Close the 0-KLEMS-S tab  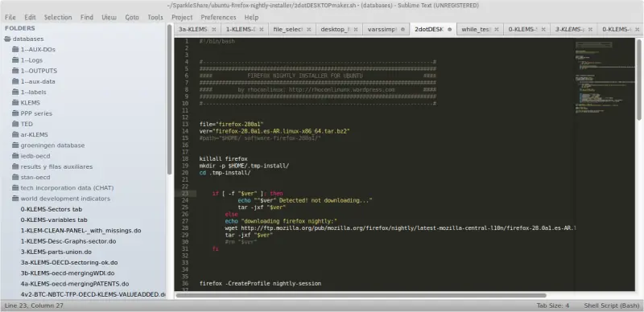(543, 30)
